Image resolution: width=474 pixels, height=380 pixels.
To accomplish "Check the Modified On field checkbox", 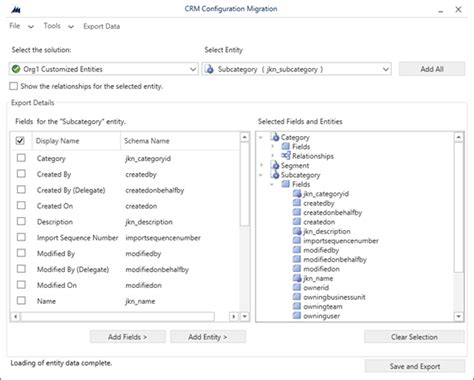I will click(x=21, y=285).
